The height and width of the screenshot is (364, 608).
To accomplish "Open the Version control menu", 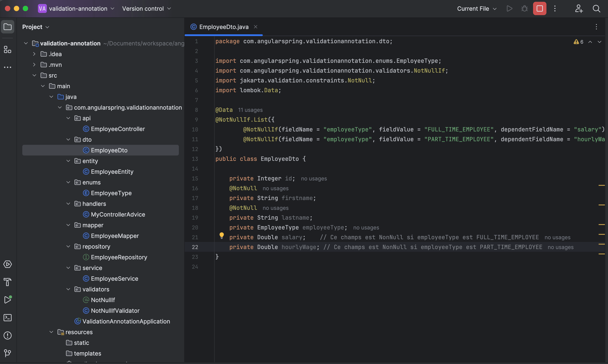I will 146,8.
